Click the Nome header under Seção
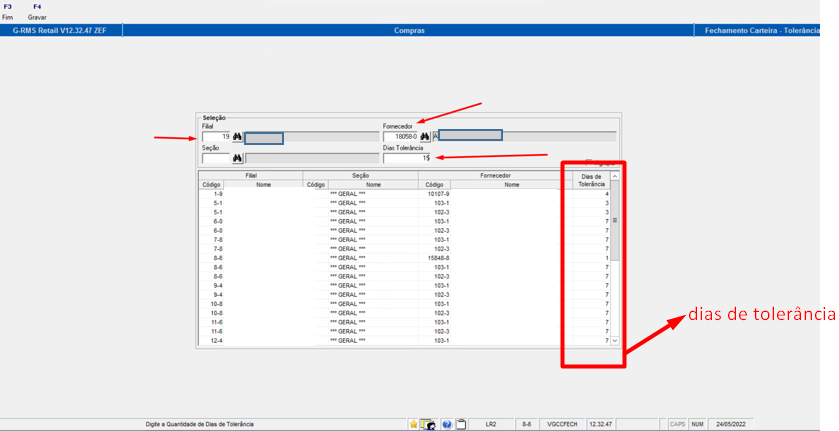 pos(373,185)
